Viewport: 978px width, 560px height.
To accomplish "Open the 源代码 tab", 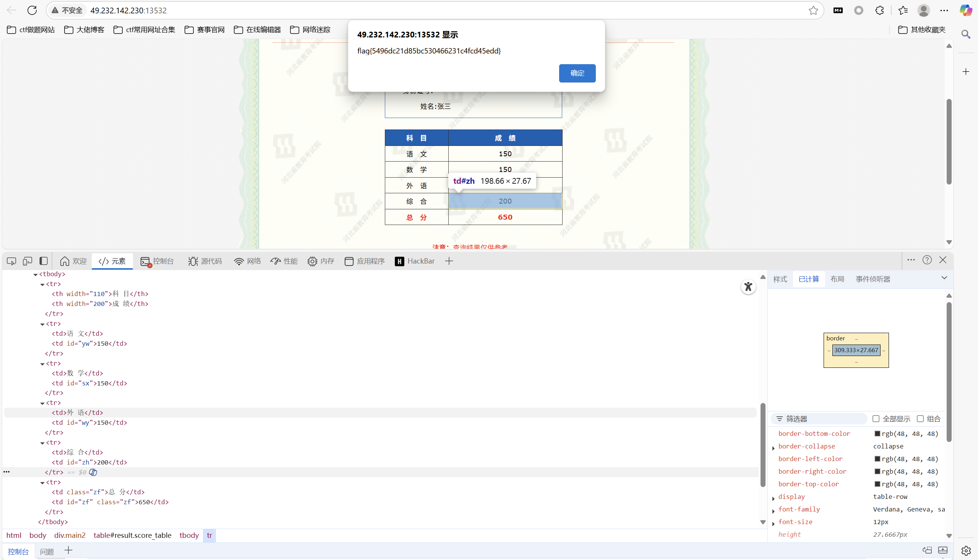I will 205,261.
